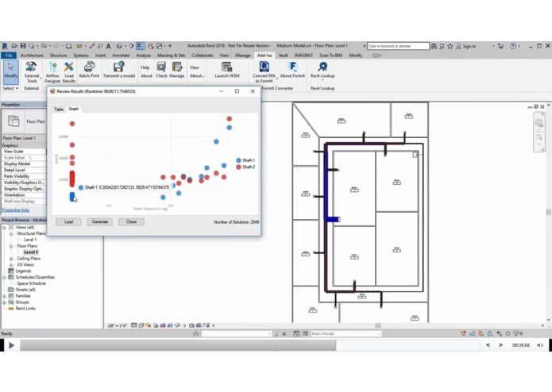Select the Graph tab in Review Results
Image resolution: width=552 pixels, height=392 pixels.
click(x=74, y=109)
